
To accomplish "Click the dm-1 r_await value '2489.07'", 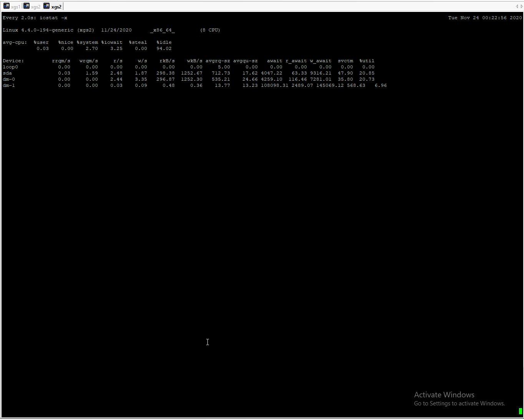I will click(302, 85).
